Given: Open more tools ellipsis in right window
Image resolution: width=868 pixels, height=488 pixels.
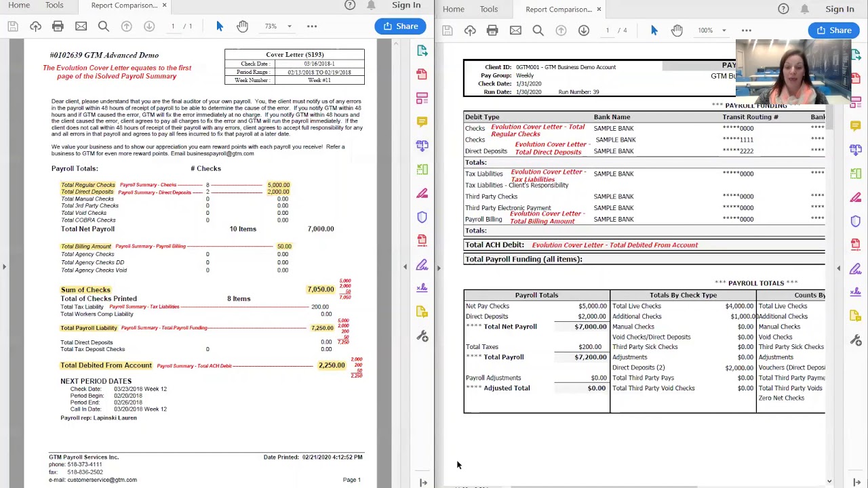Looking at the screenshot, I should (x=747, y=30).
